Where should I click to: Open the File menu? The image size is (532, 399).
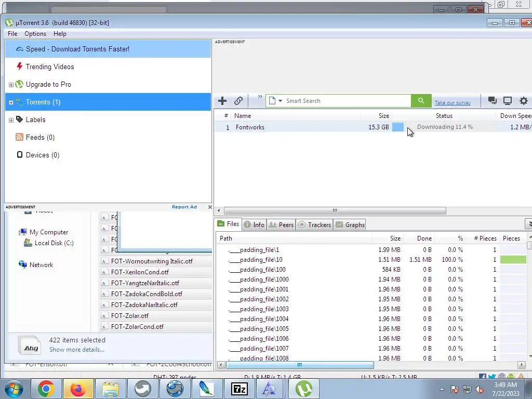[x=12, y=34]
